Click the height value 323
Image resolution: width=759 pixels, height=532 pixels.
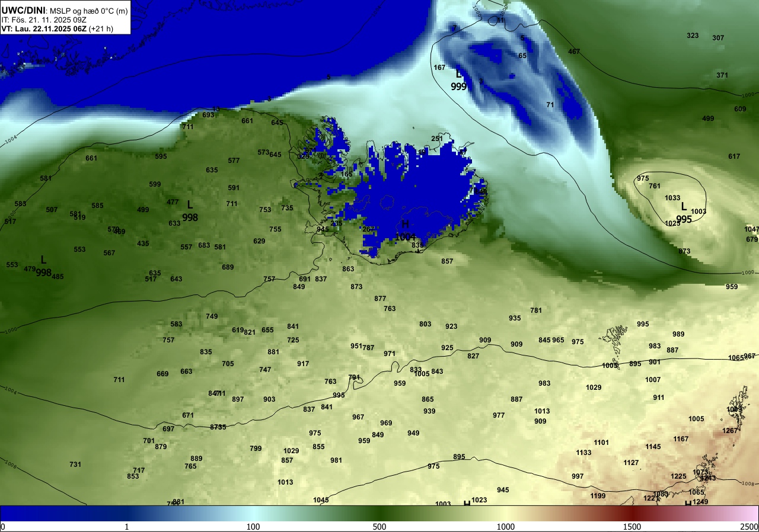[693, 36]
